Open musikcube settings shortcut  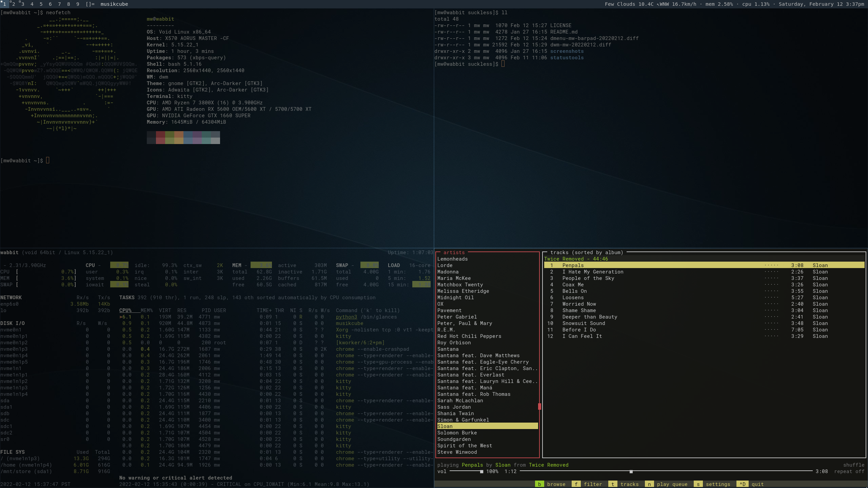[712, 484]
